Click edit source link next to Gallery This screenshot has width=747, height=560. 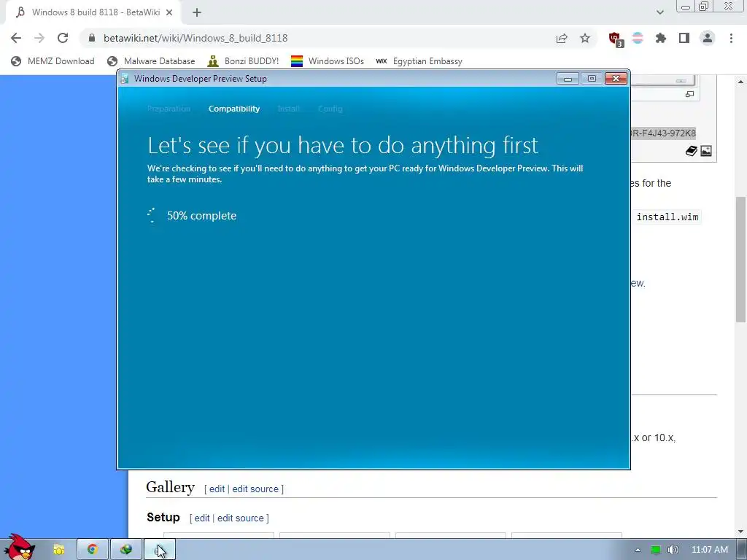pos(255,489)
